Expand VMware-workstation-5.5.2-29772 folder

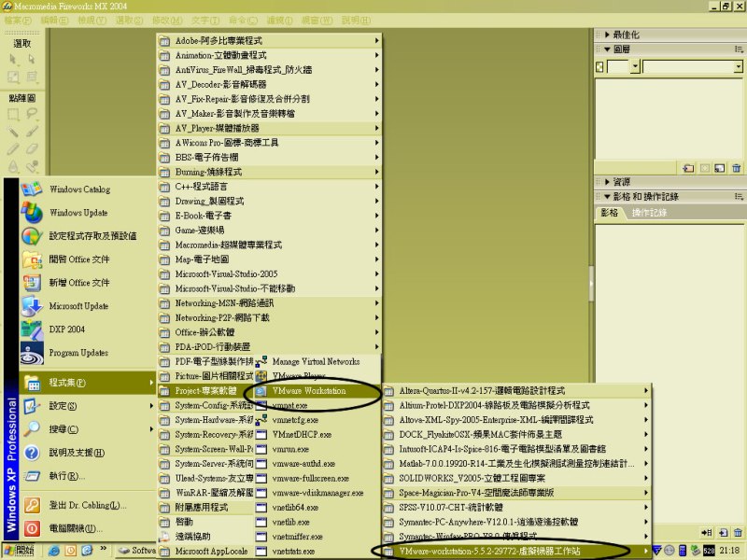point(517,552)
